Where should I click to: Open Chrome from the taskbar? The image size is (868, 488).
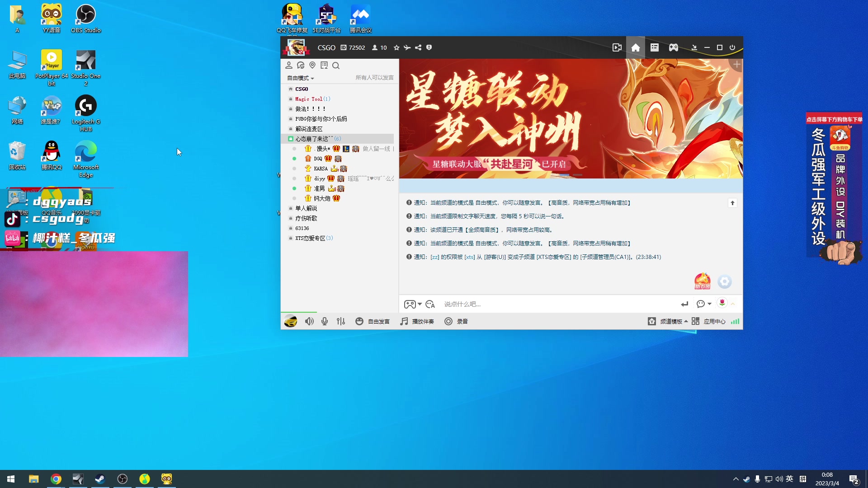tap(56, 479)
